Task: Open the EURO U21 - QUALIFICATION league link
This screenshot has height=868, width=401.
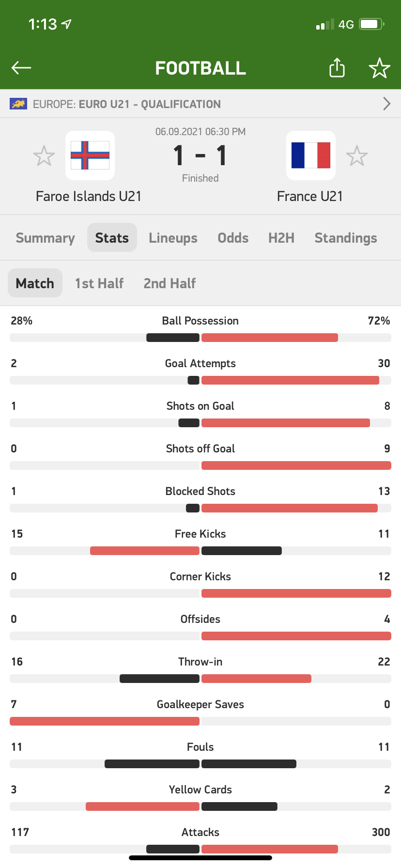Action: coord(150,104)
